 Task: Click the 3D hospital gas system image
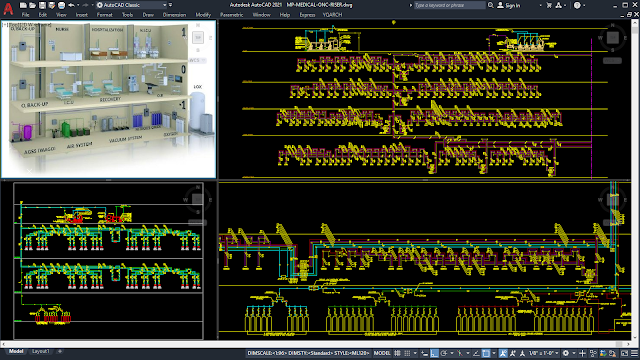click(x=108, y=99)
